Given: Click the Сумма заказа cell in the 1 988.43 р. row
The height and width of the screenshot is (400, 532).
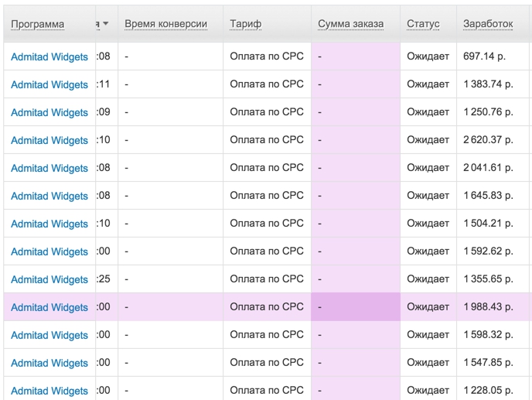Looking at the screenshot, I should (x=356, y=307).
